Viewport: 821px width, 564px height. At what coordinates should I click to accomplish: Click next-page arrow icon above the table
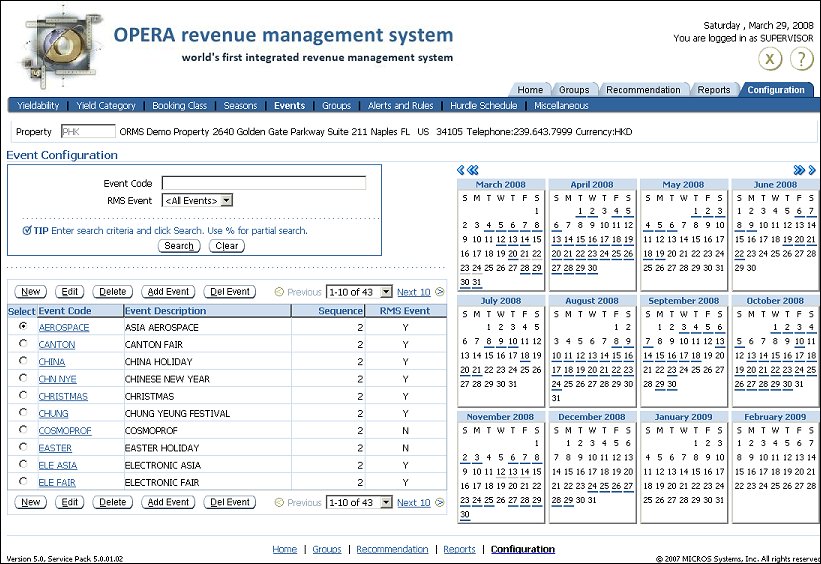[440, 292]
